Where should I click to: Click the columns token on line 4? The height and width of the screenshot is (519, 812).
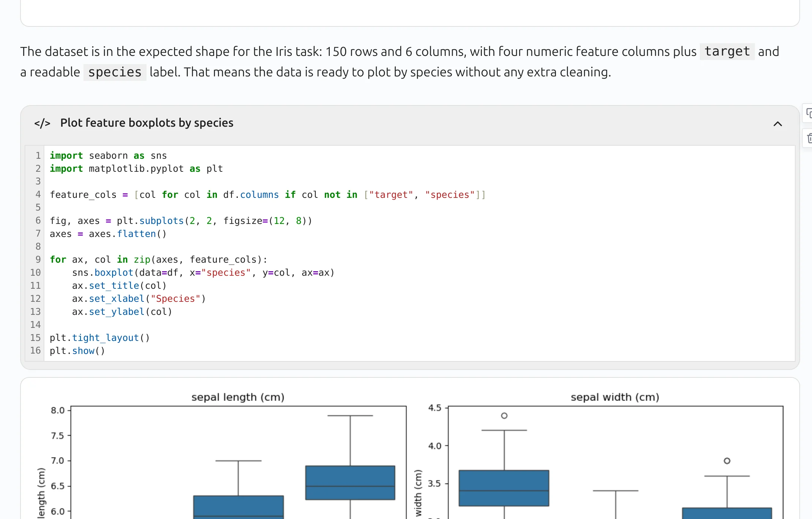coord(259,194)
